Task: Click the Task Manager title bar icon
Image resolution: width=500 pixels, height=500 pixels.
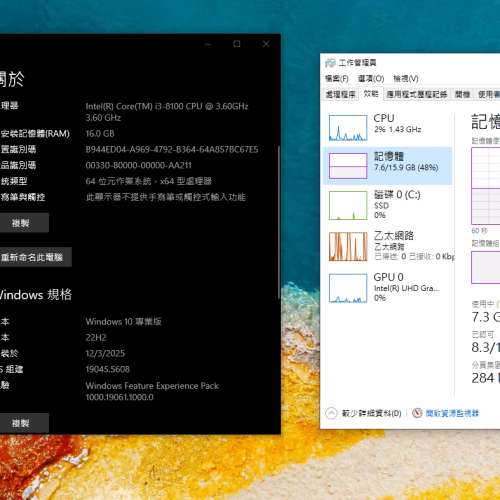Action: [330, 63]
